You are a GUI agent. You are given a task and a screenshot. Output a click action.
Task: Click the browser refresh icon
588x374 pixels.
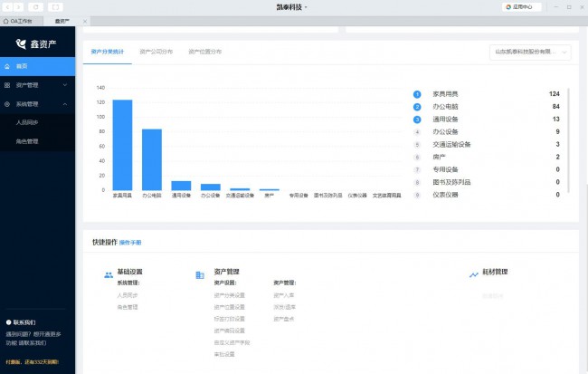(x=37, y=6)
